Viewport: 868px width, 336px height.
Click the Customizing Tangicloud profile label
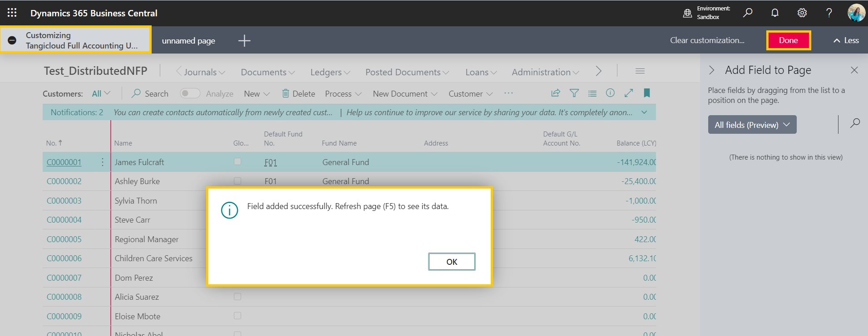coord(82,40)
